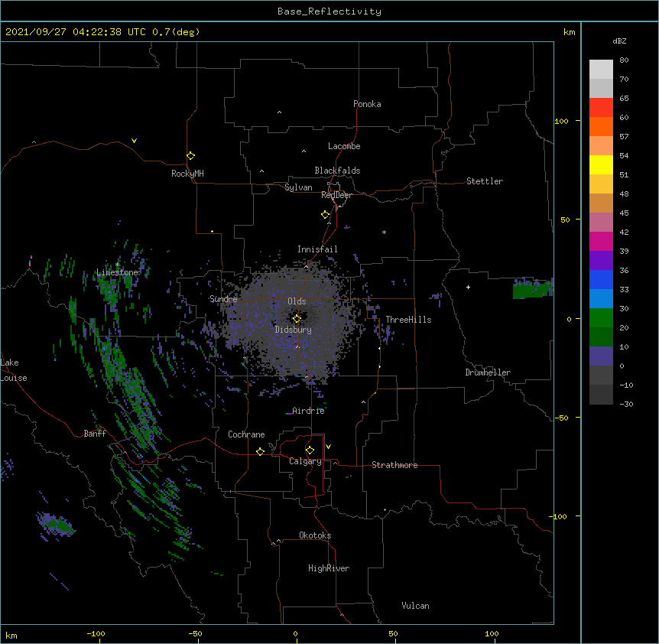Click the Okotoks label
Viewport: 659px width, 644px height.
(315, 535)
